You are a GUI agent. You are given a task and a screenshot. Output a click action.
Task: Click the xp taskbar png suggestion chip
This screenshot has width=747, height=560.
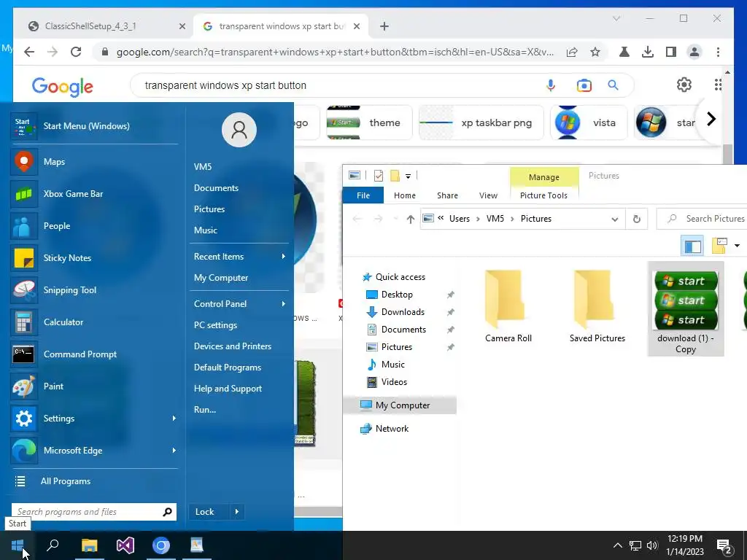click(481, 122)
